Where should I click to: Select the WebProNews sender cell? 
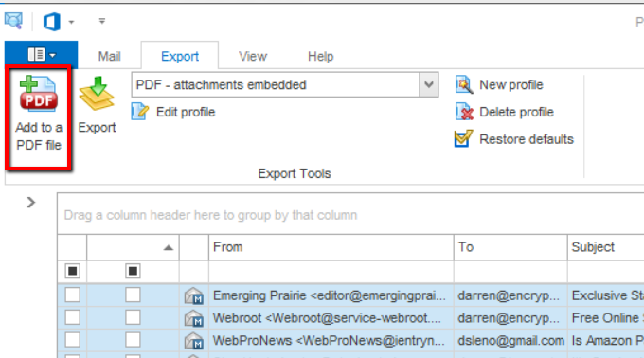[331, 340]
